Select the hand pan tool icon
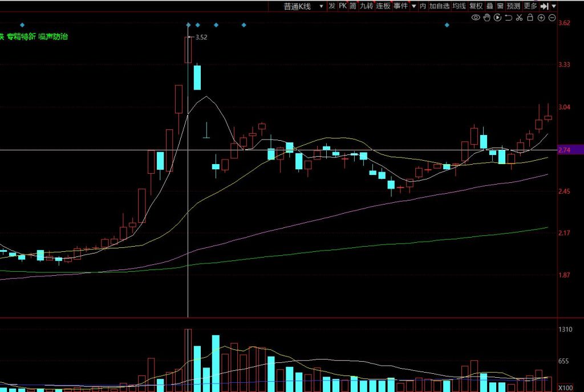 [x=486, y=18]
